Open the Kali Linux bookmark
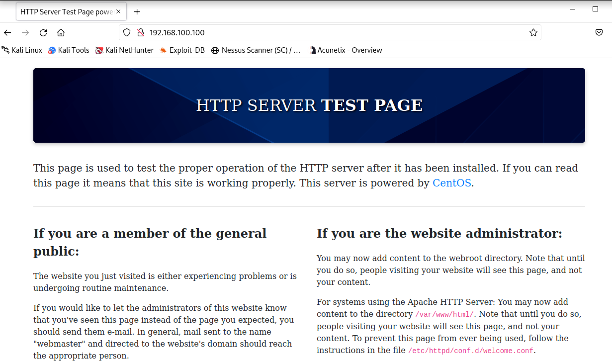Viewport: 612px width, 364px height. [22, 50]
